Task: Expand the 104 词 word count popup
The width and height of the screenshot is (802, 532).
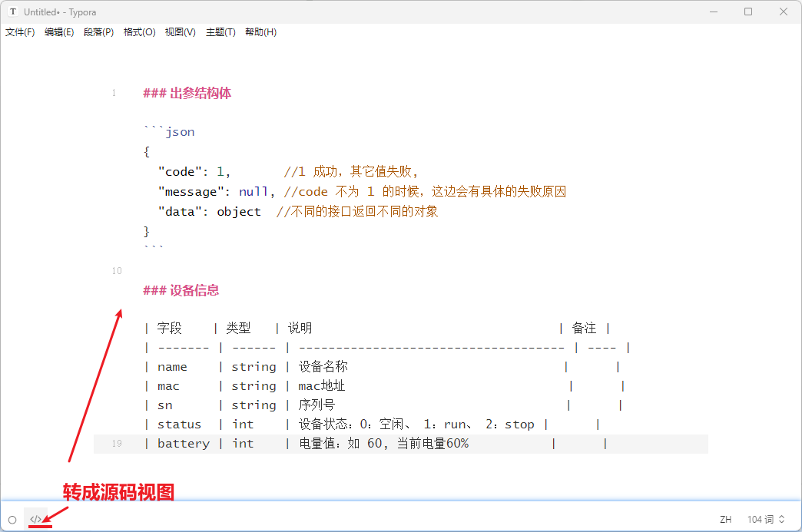Action: pos(766,520)
